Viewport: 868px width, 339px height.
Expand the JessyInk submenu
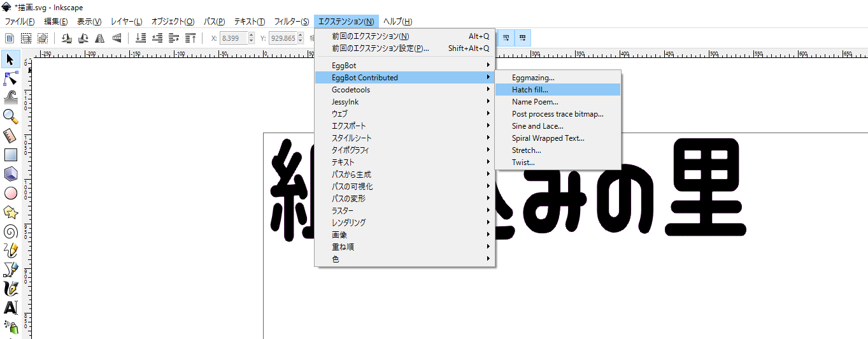pyautogui.click(x=404, y=102)
